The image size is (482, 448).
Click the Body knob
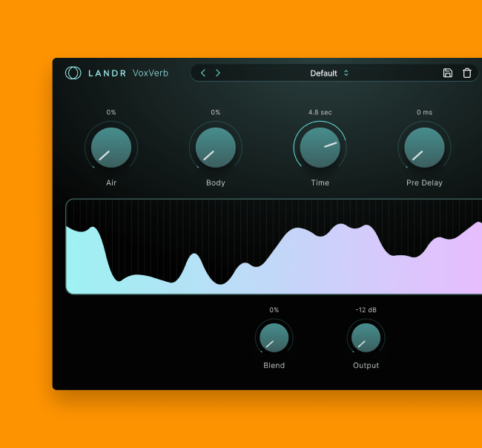[216, 148]
